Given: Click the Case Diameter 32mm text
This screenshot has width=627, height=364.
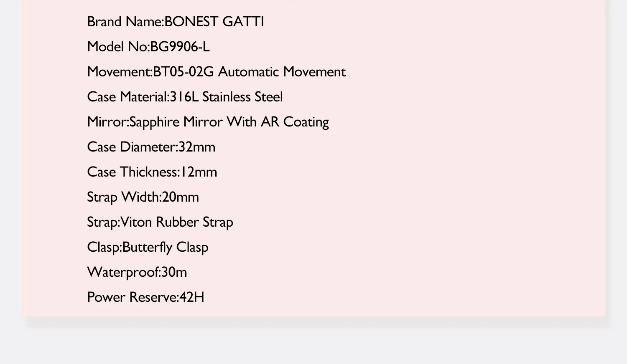Looking at the screenshot, I should pyautogui.click(x=151, y=147).
